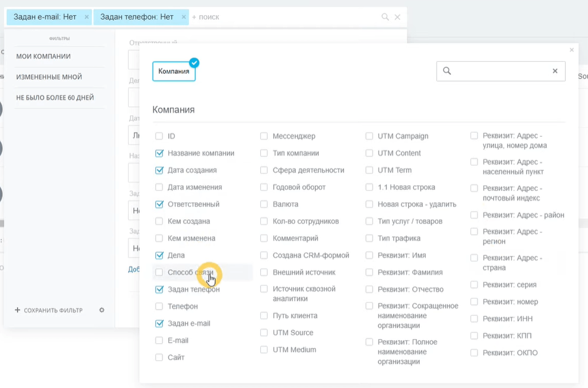Remove the 'Задан e-mail: Нет' filter chip
The width and height of the screenshot is (588, 388).
click(87, 17)
